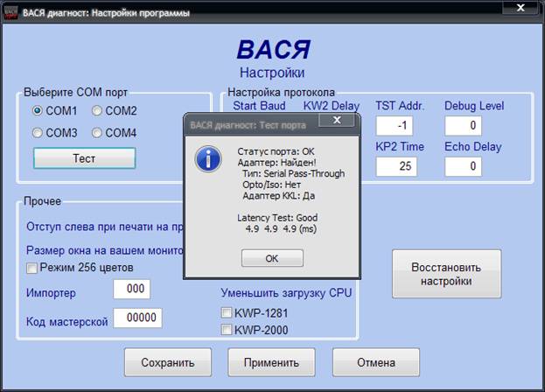Click the Отмена button
545x392 pixels.
pyautogui.click(x=376, y=362)
